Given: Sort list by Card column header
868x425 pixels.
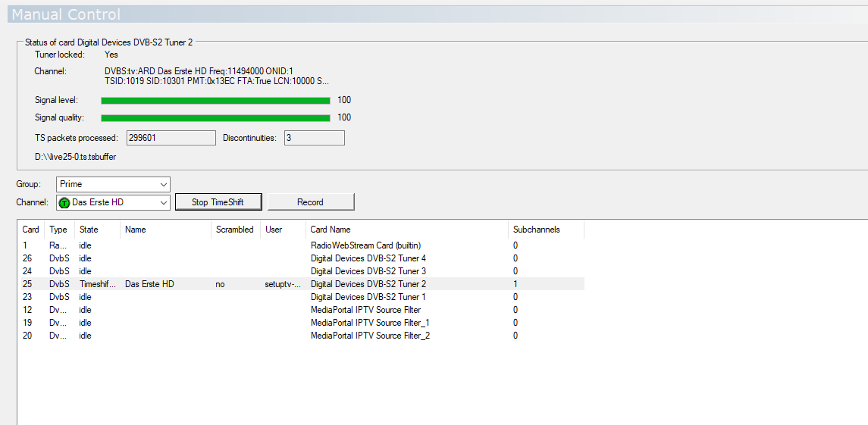Looking at the screenshot, I should tap(30, 230).
